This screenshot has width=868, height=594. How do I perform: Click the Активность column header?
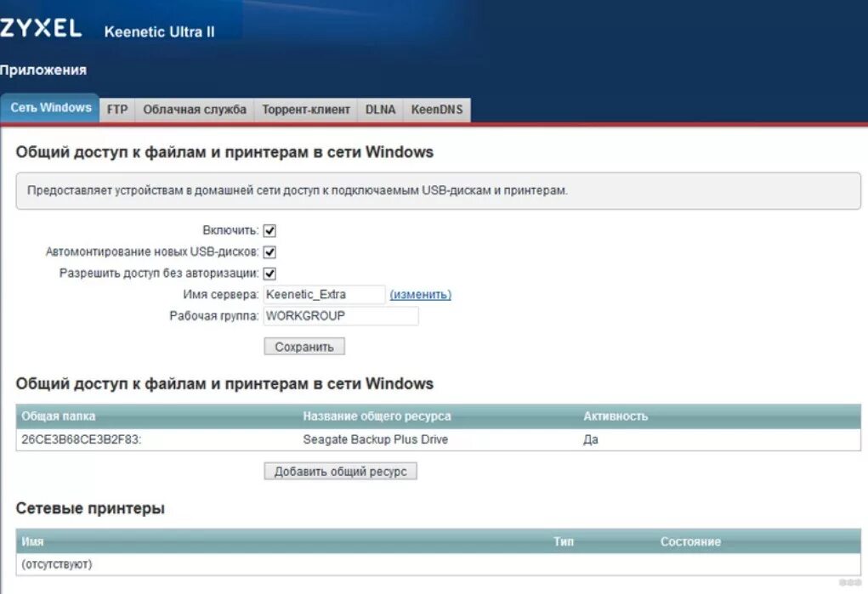click(x=615, y=416)
